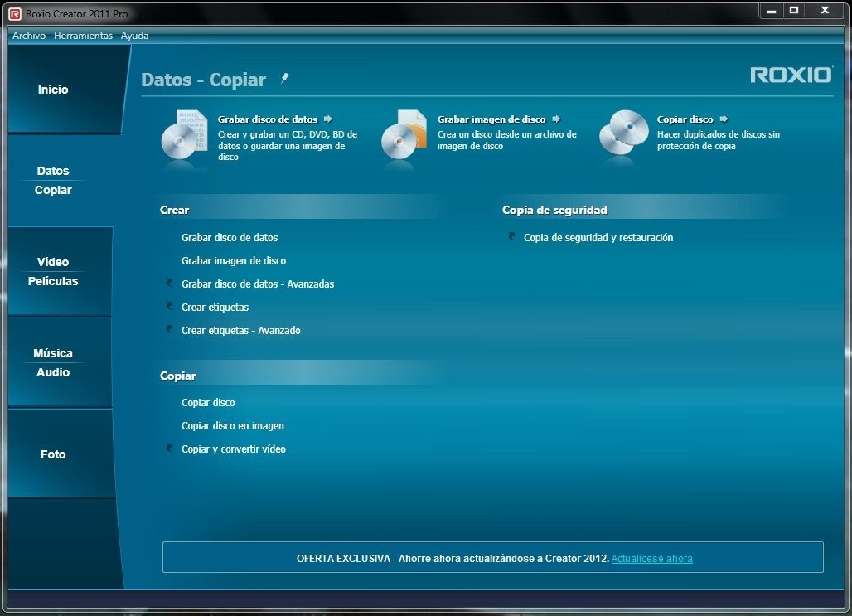Screen dimensions: 852x616
Task: Click the Roxio app icon in title bar
Action: (x=15, y=13)
